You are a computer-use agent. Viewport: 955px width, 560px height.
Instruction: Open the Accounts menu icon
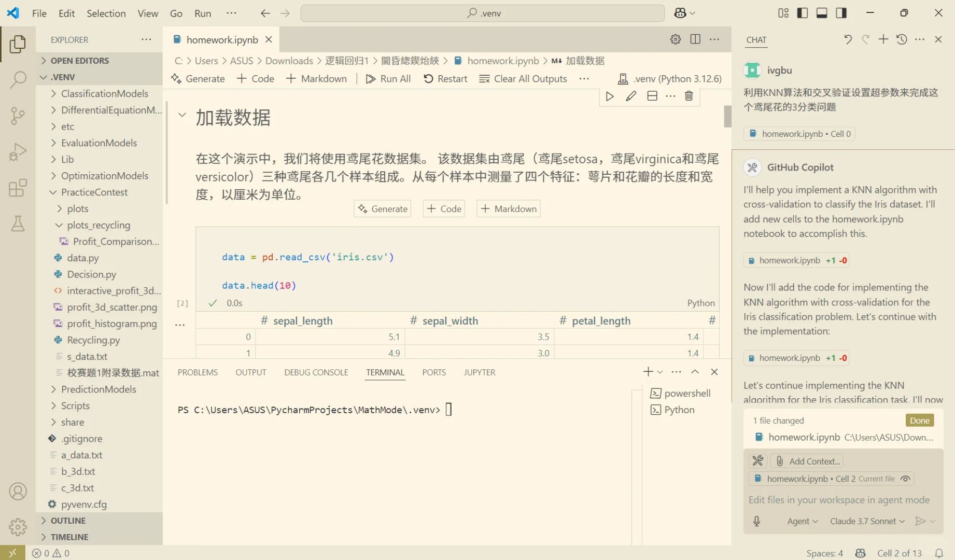point(18,491)
